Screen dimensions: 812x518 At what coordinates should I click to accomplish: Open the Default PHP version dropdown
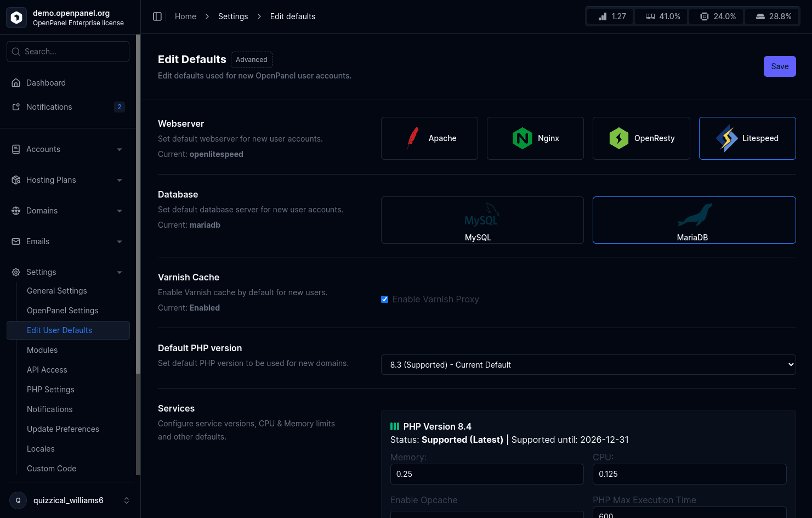tap(588, 364)
